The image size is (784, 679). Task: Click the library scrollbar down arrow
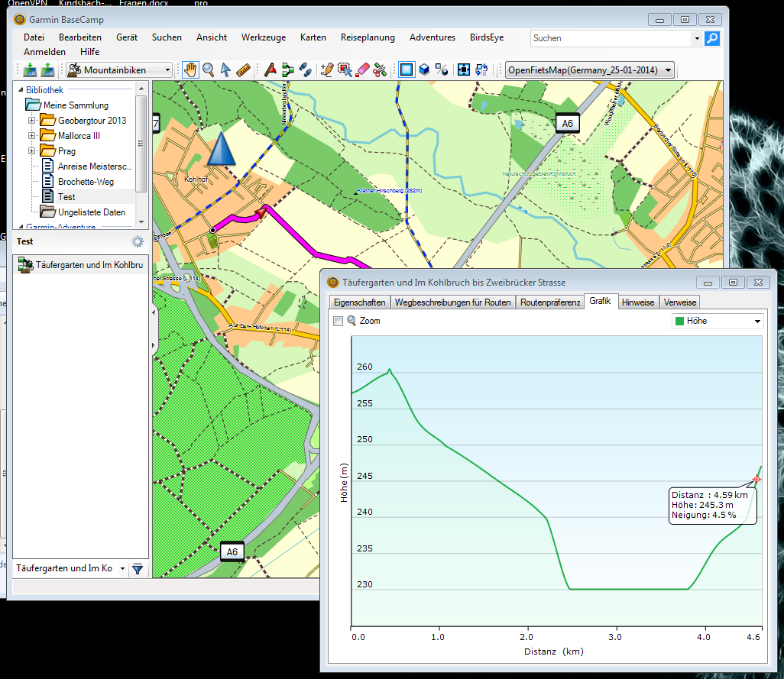[x=141, y=221]
